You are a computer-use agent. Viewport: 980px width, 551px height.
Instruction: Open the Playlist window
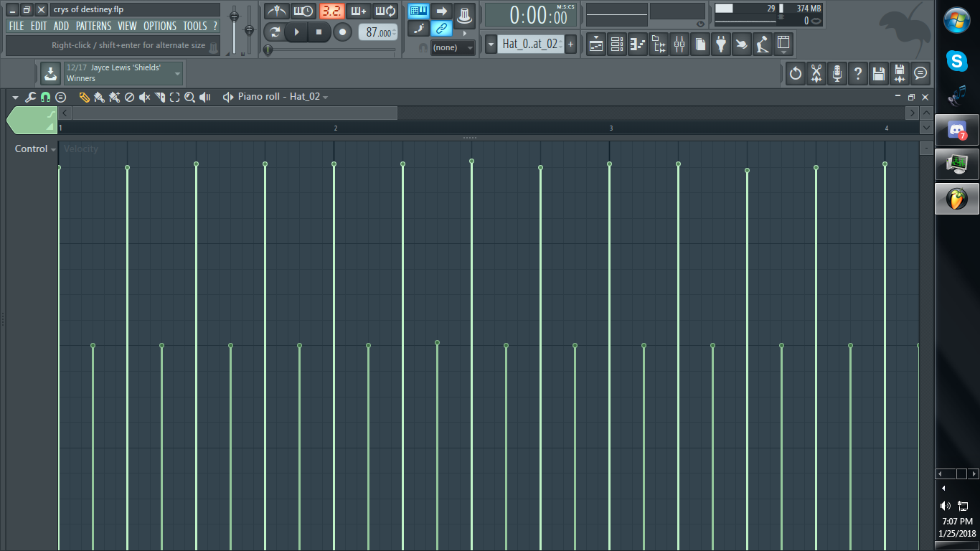coord(596,44)
